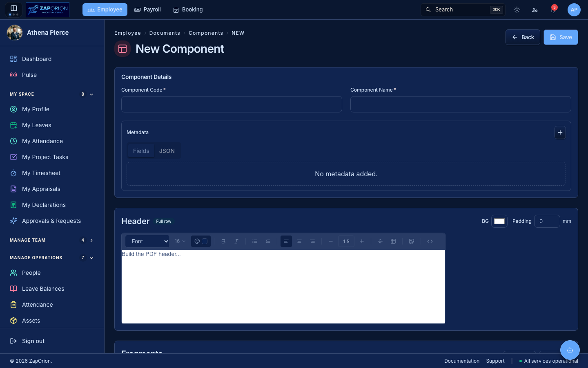
Task: Go to Employee breadcrumb
Action: pos(127,33)
